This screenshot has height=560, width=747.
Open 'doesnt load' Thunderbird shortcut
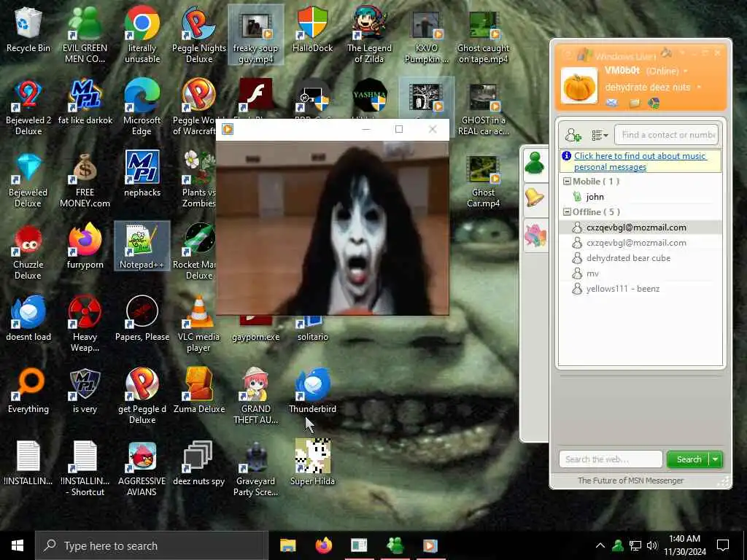coord(28,318)
